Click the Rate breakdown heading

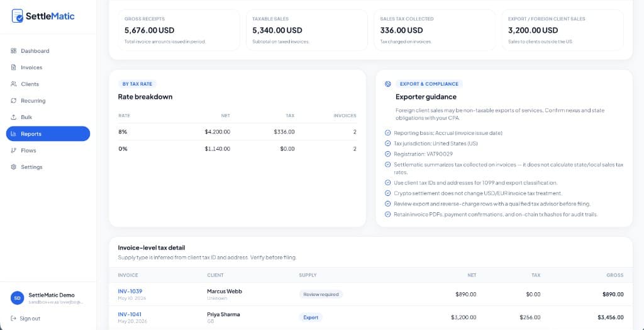point(145,97)
